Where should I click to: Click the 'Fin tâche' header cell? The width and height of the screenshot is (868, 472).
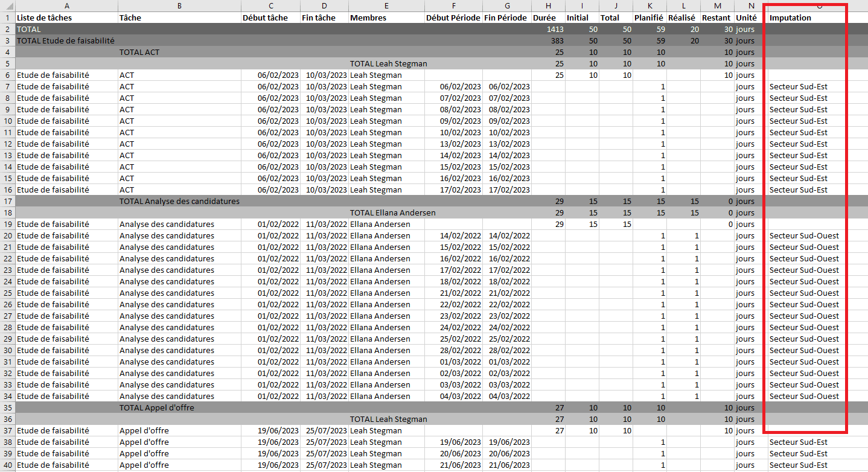[x=325, y=18]
